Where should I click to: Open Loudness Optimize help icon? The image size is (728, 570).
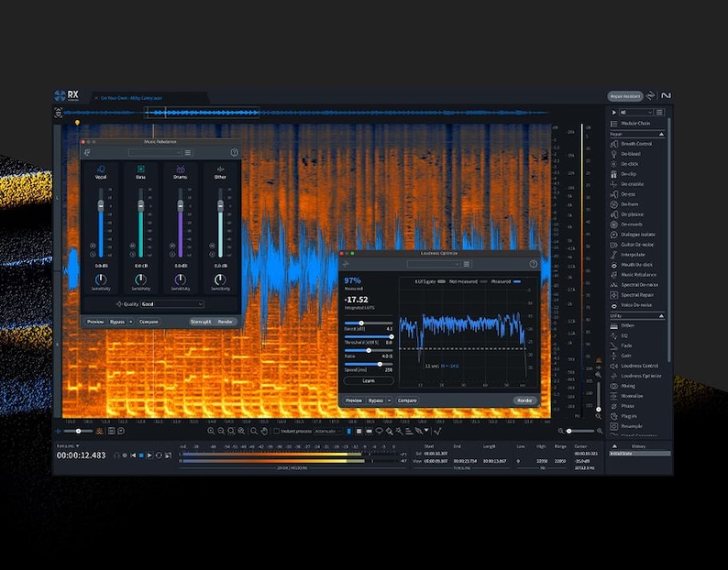tap(533, 264)
